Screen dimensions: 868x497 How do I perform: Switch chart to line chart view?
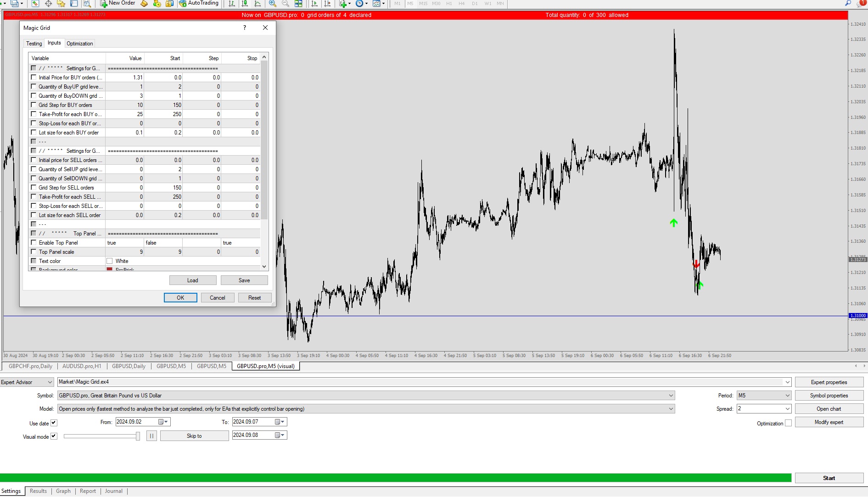(257, 3)
